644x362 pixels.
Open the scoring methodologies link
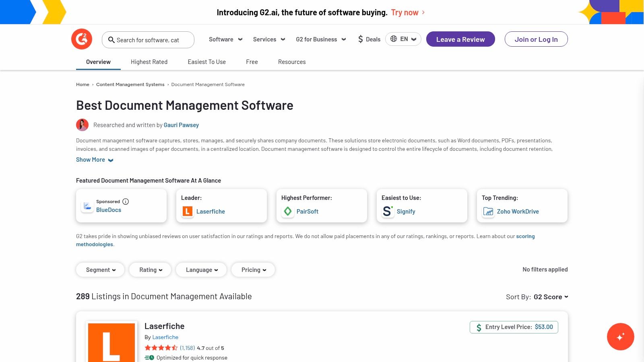pyautogui.click(x=525, y=236)
